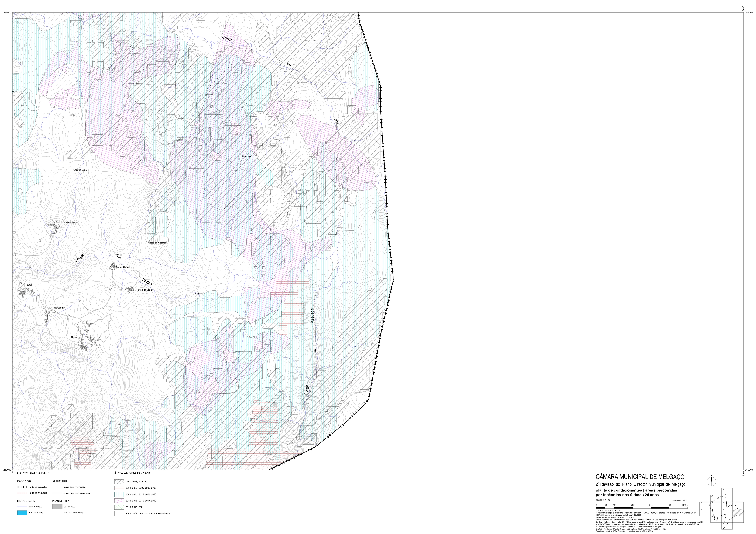756x534 pixels.
Task: Select the magenta-hatched 2014–2018 legend swatch
Action: click(x=119, y=501)
